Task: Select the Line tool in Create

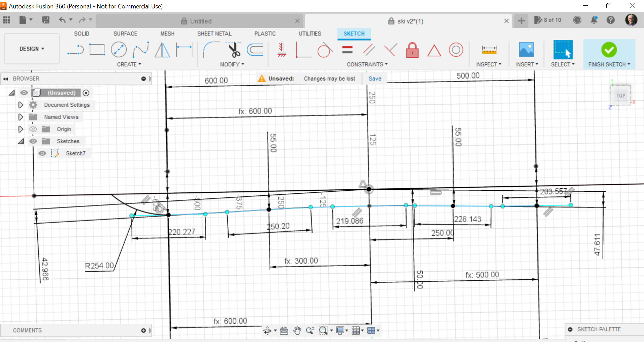Action: (75, 50)
